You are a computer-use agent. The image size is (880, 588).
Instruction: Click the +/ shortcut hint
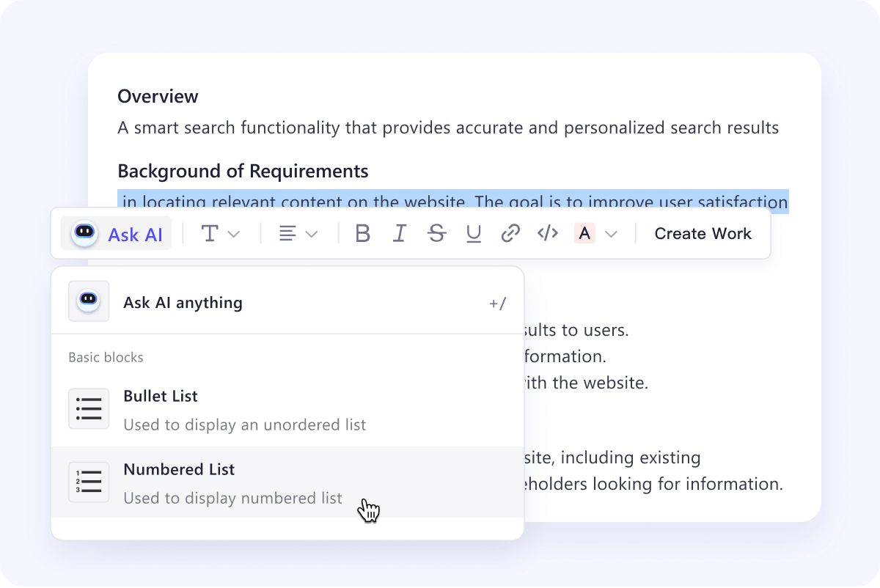(498, 302)
